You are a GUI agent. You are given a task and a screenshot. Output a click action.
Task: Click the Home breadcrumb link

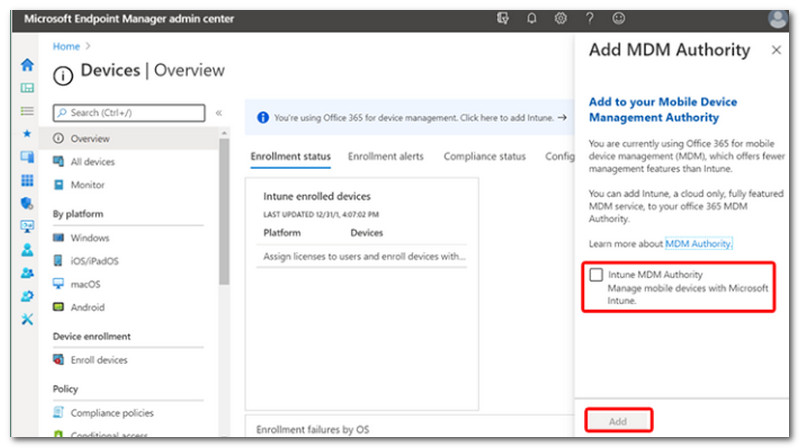click(66, 46)
